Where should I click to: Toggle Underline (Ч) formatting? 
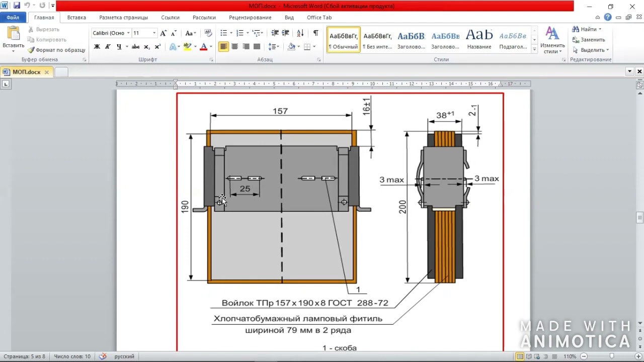119,46
